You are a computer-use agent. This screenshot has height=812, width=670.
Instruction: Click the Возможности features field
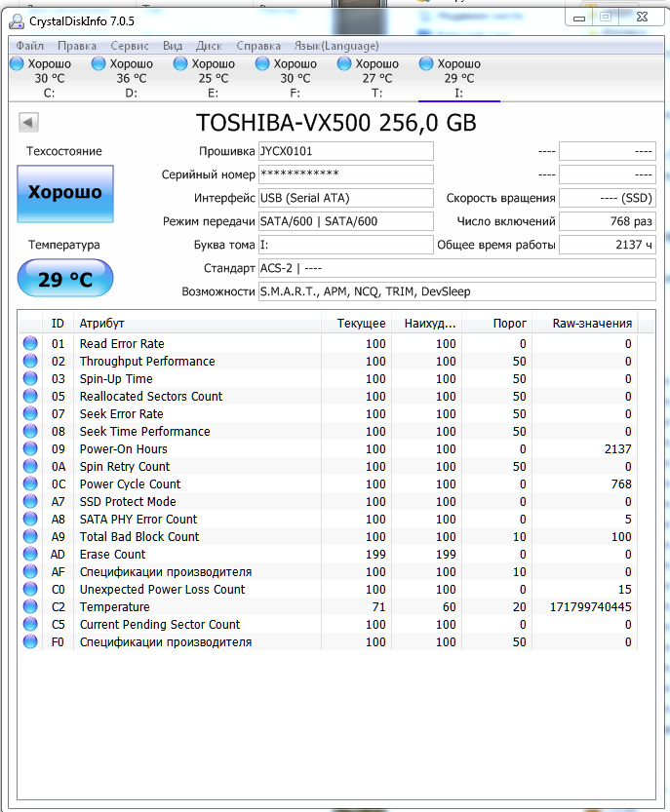tap(457, 291)
